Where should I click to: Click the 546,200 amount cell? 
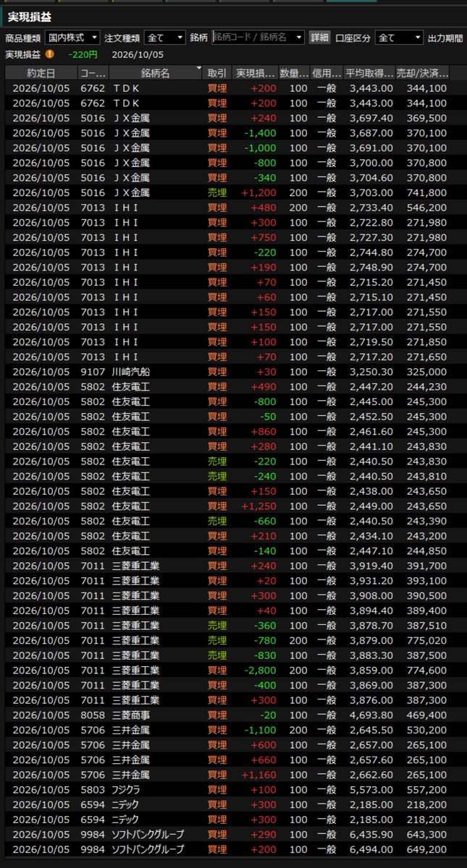point(428,208)
